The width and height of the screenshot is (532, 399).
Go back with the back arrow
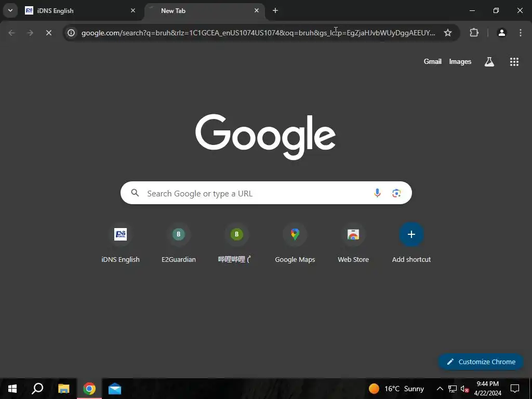pyautogui.click(x=11, y=33)
